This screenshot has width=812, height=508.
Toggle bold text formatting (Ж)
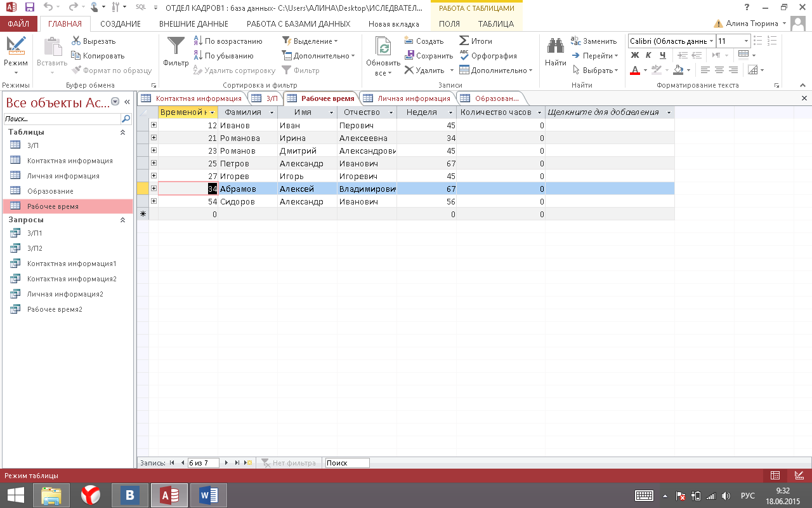(635, 55)
